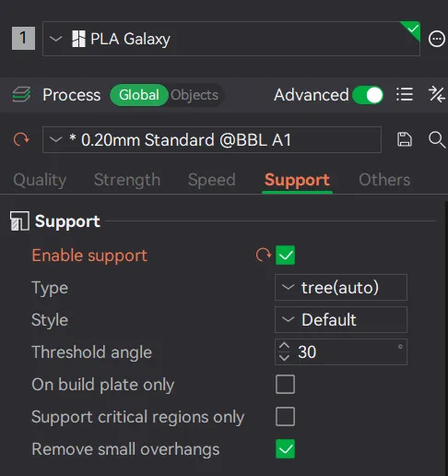
Task: Uncheck the Enable support checkbox
Action: [x=285, y=256]
